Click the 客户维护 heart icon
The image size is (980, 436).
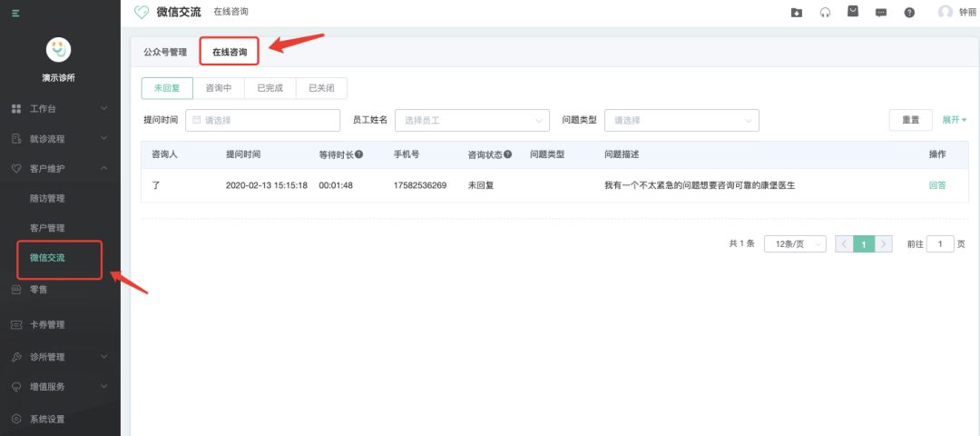(x=17, y=168)
